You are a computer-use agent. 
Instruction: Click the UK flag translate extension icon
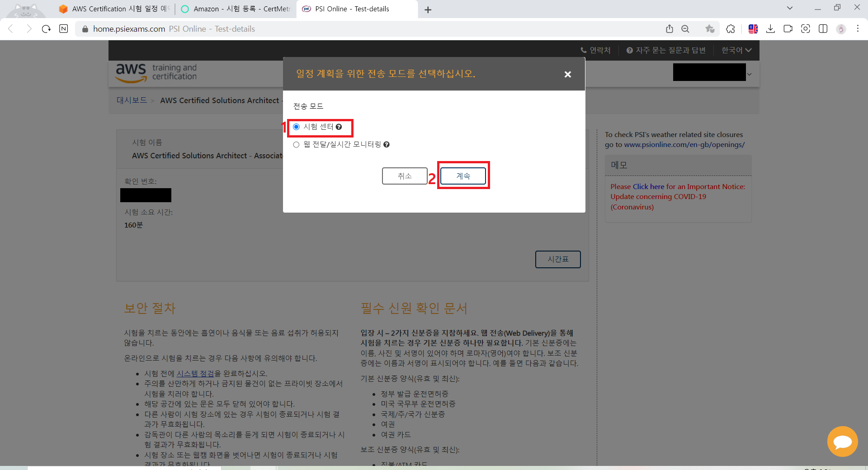pyautogui.click(x=753, y=29)
